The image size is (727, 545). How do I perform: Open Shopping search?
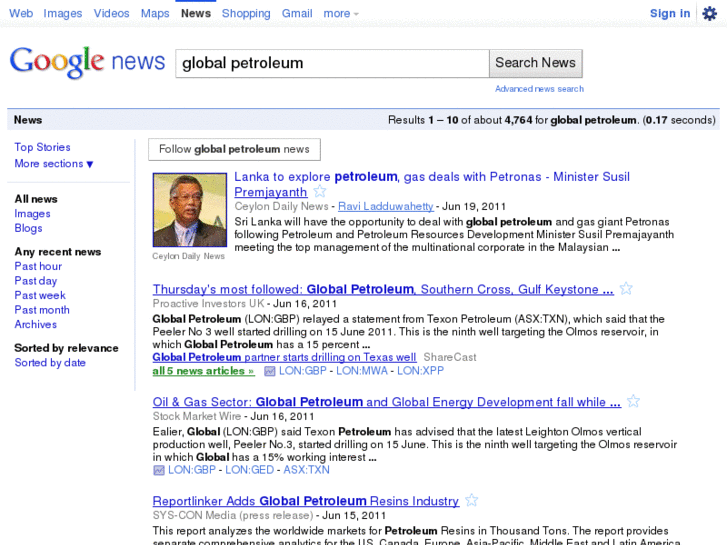(x=246, y=13)
